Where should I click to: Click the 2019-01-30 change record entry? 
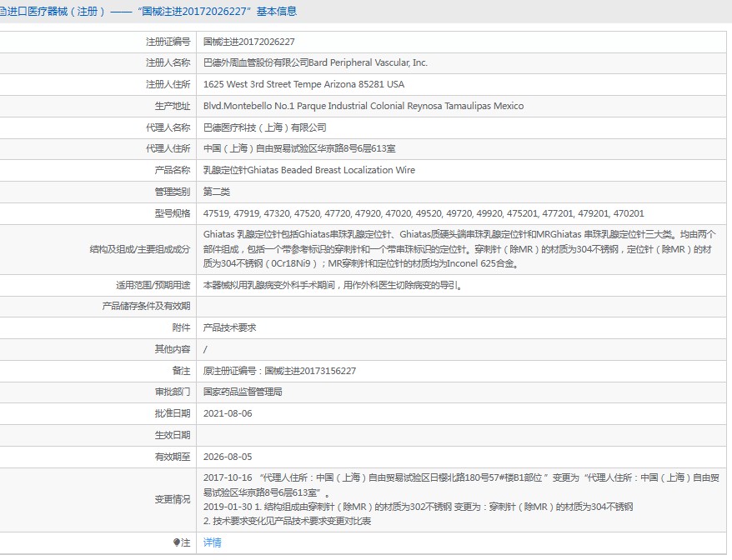(x=417, y=507)
